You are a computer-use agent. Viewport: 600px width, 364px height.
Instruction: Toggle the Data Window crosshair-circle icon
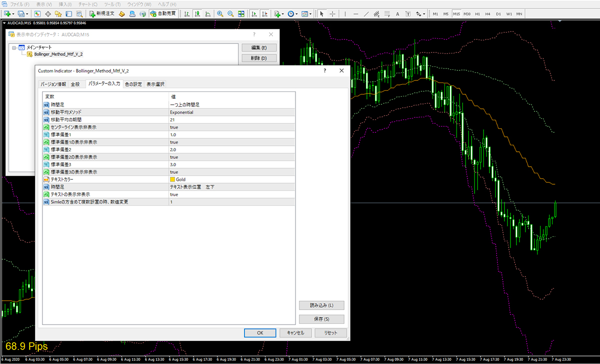(x=48, y=13)
